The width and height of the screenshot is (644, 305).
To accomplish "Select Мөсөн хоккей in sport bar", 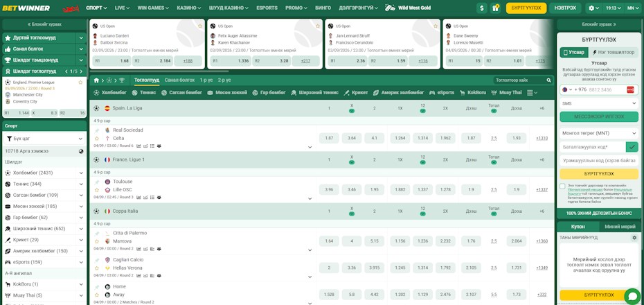I will [227, 92].
